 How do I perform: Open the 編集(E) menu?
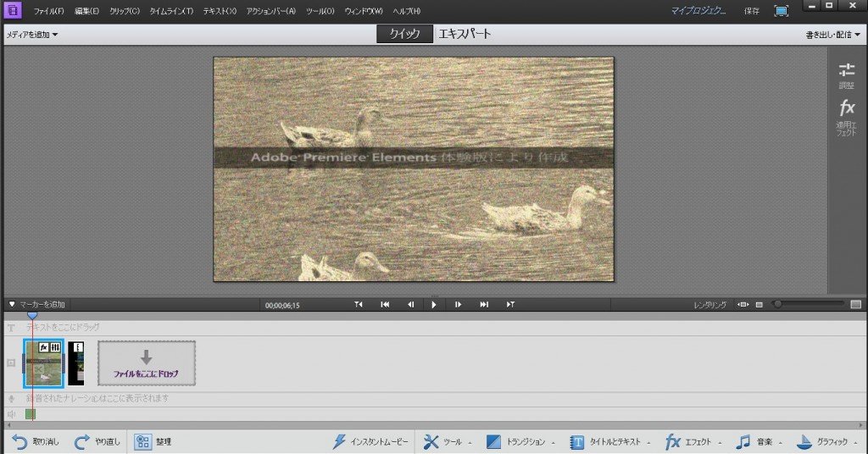click(86, 11)
